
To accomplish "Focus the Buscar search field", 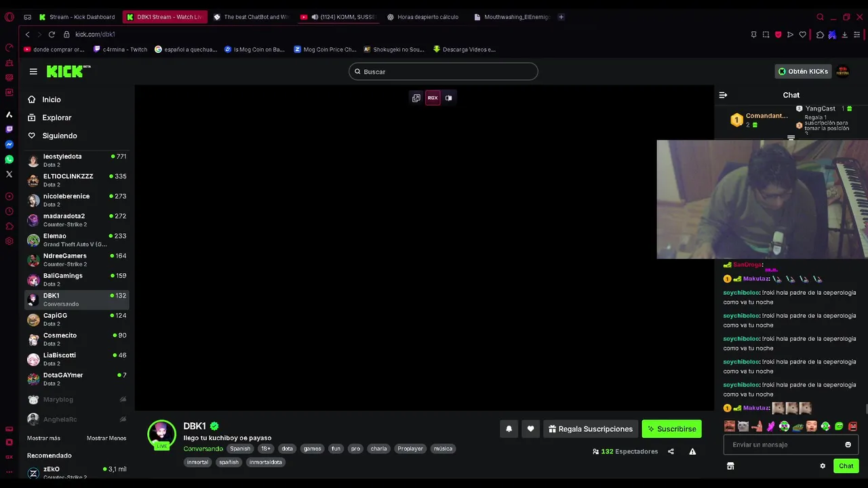I will [443, 71].
